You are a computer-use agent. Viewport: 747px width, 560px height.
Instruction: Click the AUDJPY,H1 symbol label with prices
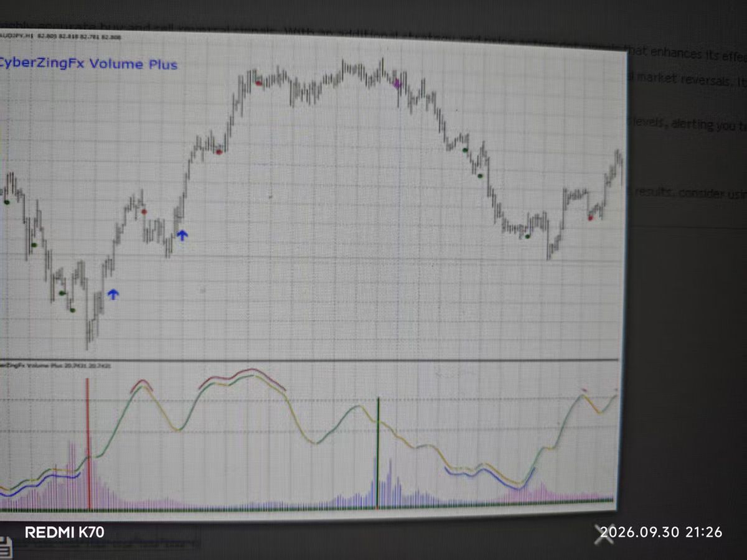61,37
